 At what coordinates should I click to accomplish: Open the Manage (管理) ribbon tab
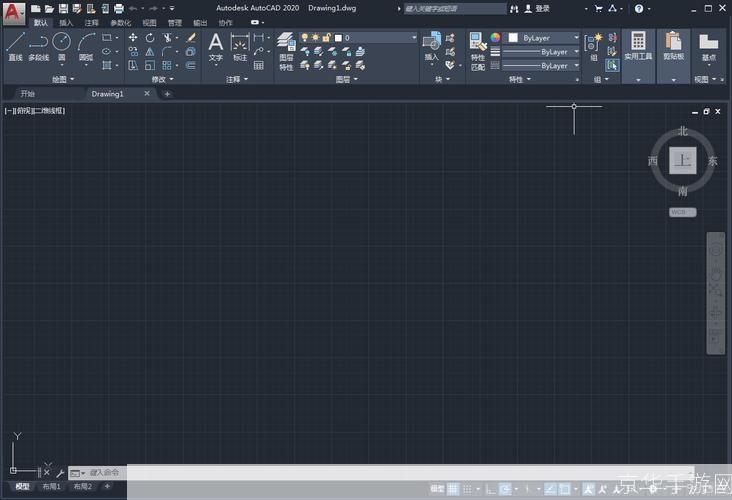point(175,22)
